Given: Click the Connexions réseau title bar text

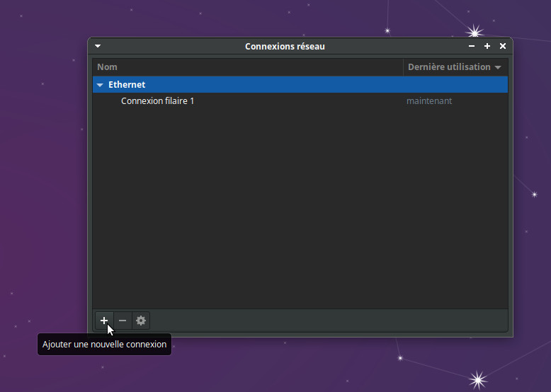Looking at the screenshot, I should (285, 46).
